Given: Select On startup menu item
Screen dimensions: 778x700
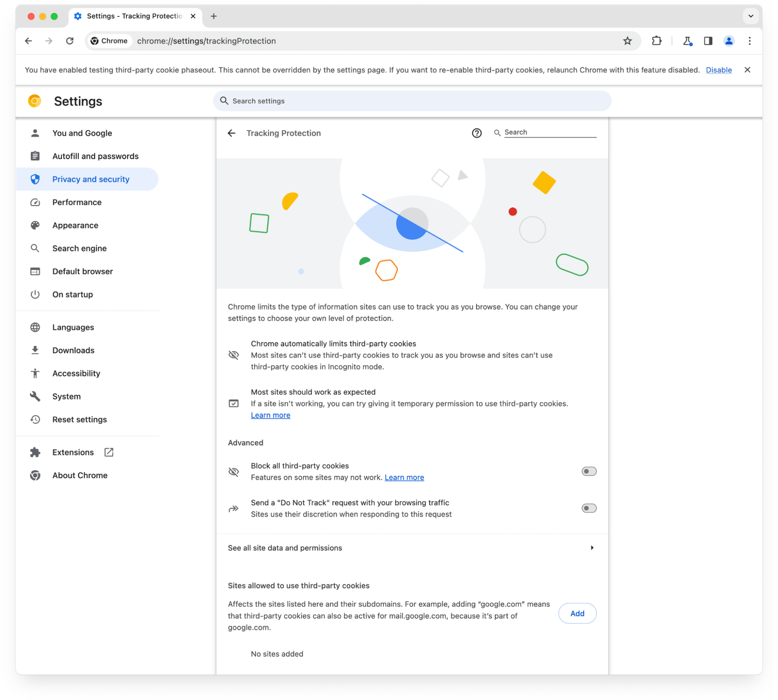Looking at the screenshot, I should point(72,294).
